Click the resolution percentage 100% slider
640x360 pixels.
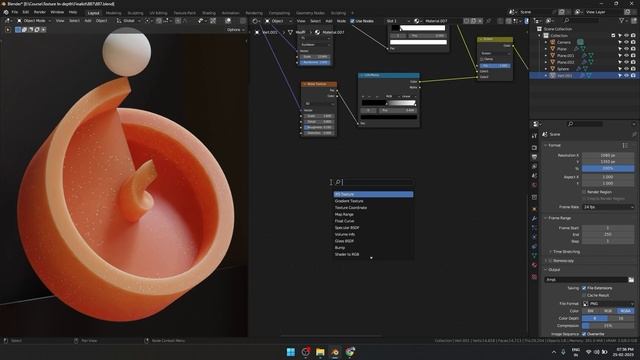(x=608, y=168)
